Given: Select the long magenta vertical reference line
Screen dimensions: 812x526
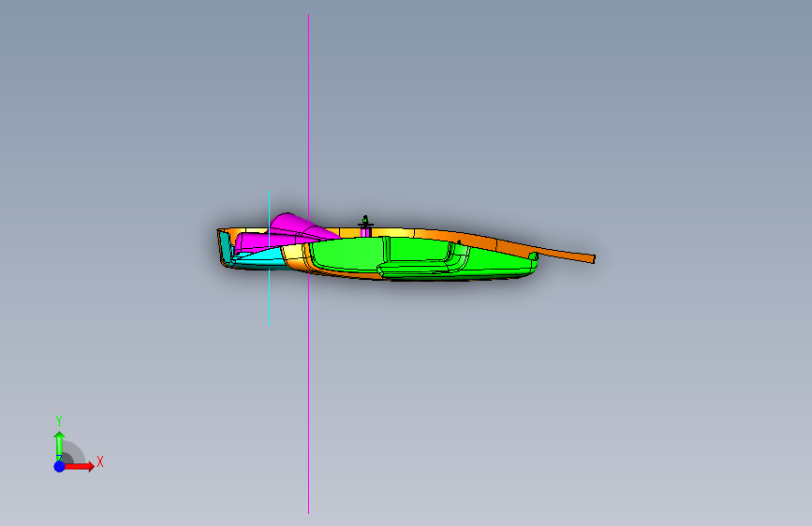Looking at the screenshot, I should [309, 362].
